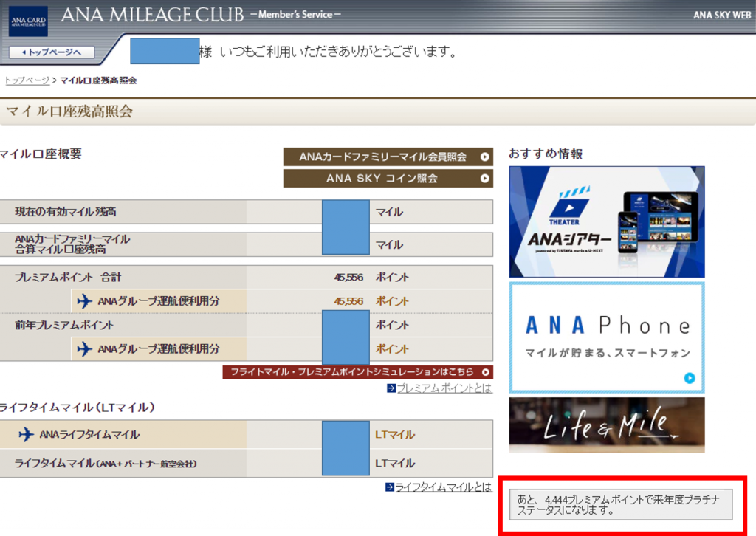Click the ANA CARD logo

coord(28,21)
